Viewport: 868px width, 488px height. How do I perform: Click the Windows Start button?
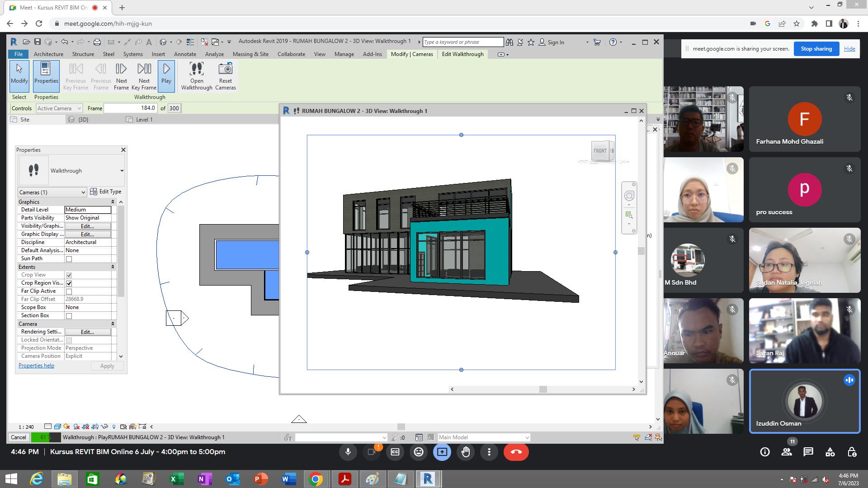coord(11,479)
